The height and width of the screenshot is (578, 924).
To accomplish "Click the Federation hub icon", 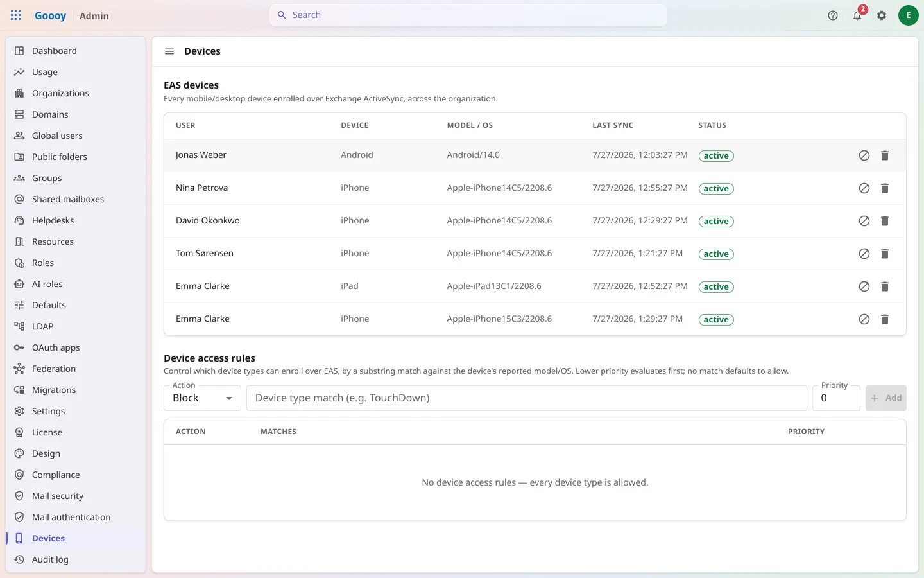I will point(19,369).
